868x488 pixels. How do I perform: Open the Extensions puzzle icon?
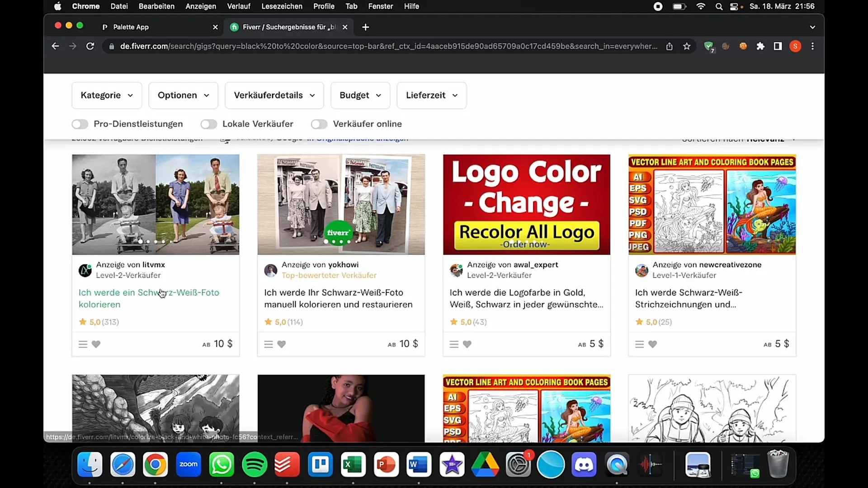760,46
